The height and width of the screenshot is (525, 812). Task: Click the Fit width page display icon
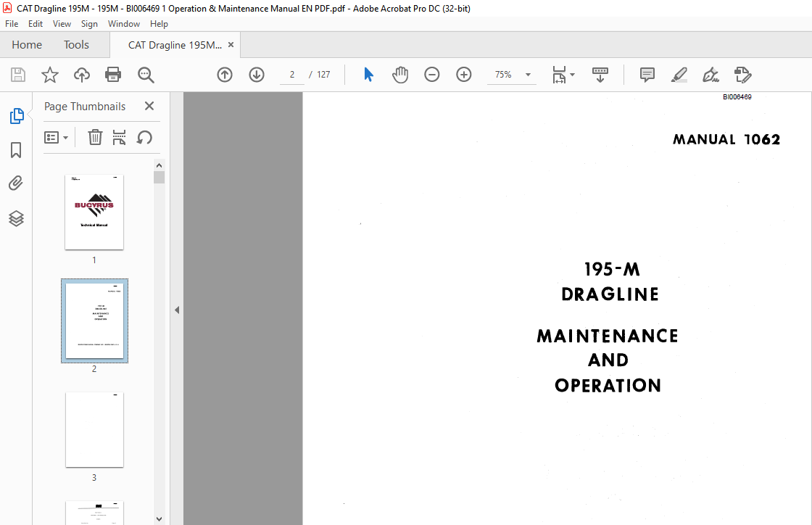tap(559, 75)
